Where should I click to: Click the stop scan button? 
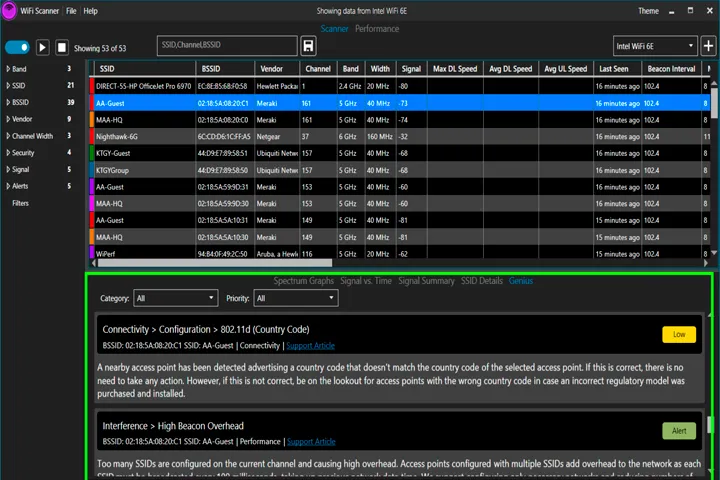click(x=62, y=47)
